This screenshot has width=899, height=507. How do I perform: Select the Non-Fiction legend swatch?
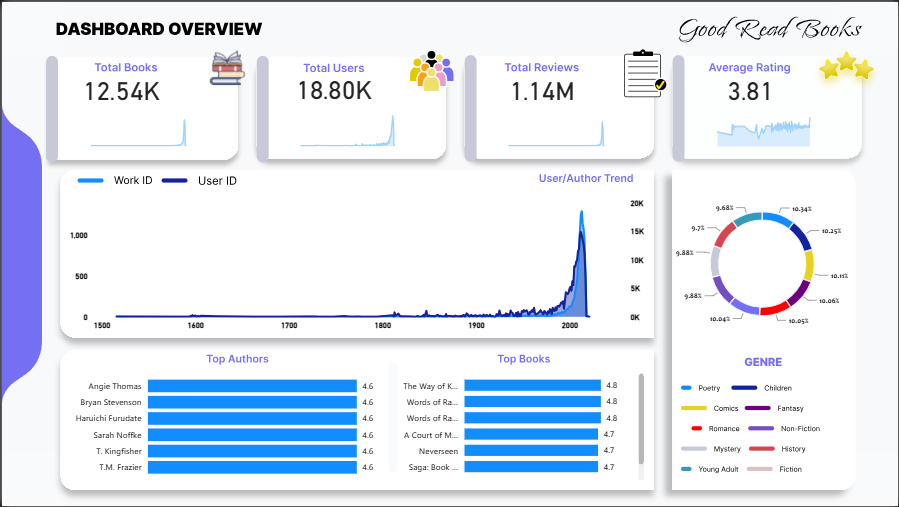[761, 428]
